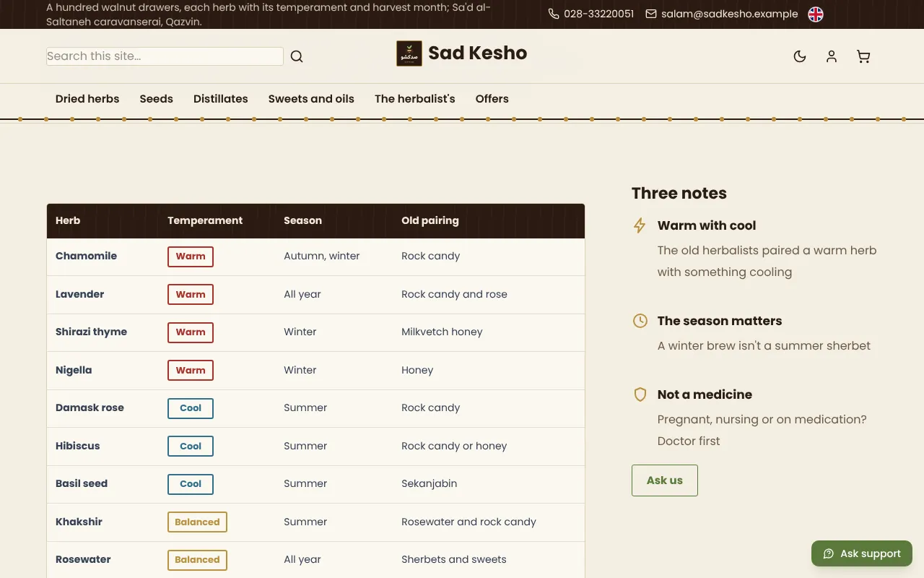Open the Sweets and oils menu
924x578 pixels.
(311, 99)
